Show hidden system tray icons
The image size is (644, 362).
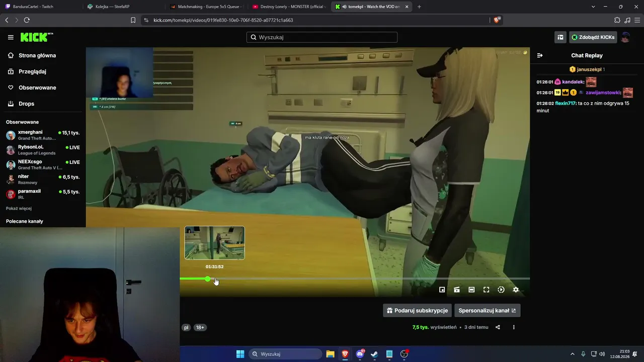572,354
